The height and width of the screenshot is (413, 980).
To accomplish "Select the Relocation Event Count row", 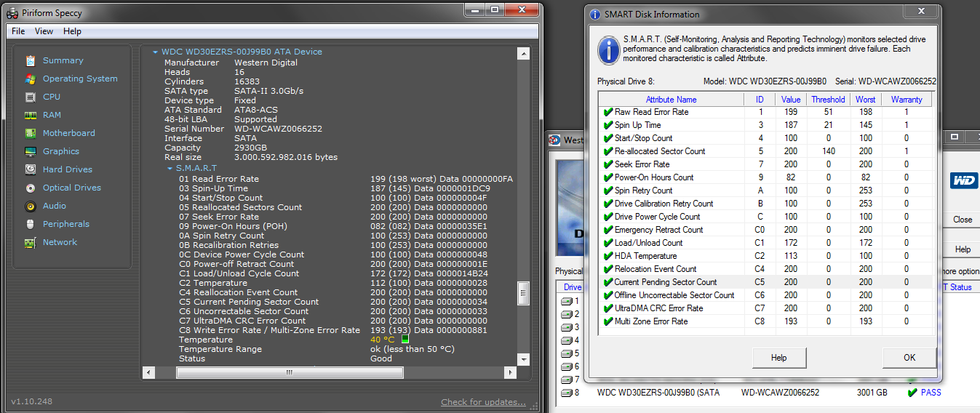I will [765, 269].
